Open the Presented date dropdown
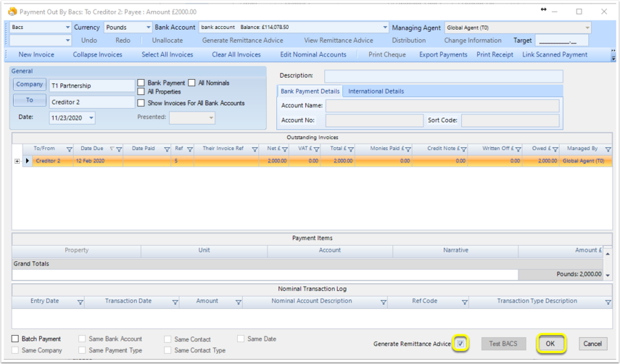620x364 pixels. [x=211, y=117]
